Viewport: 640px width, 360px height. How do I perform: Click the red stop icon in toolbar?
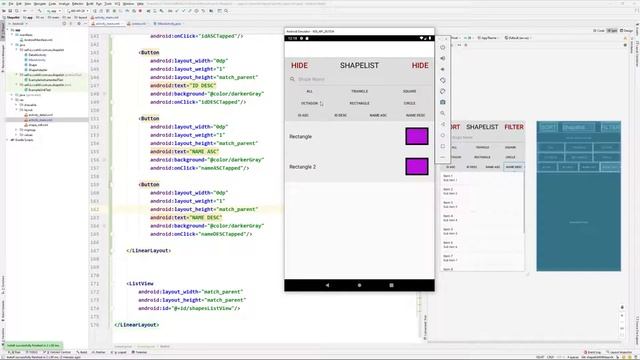point(140,11)
